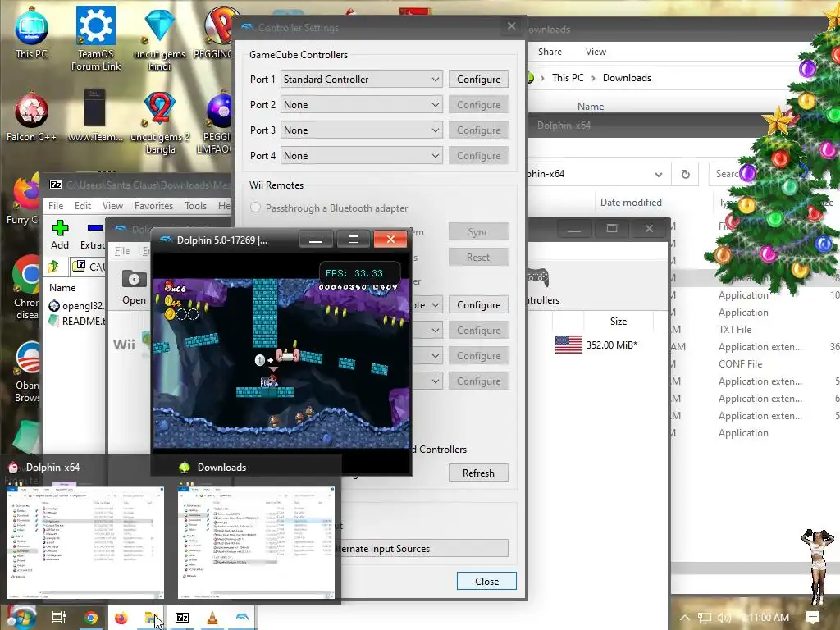Click the clock in the system tray
This screenshot has width=840, height=630.
(x=765, y=618)
